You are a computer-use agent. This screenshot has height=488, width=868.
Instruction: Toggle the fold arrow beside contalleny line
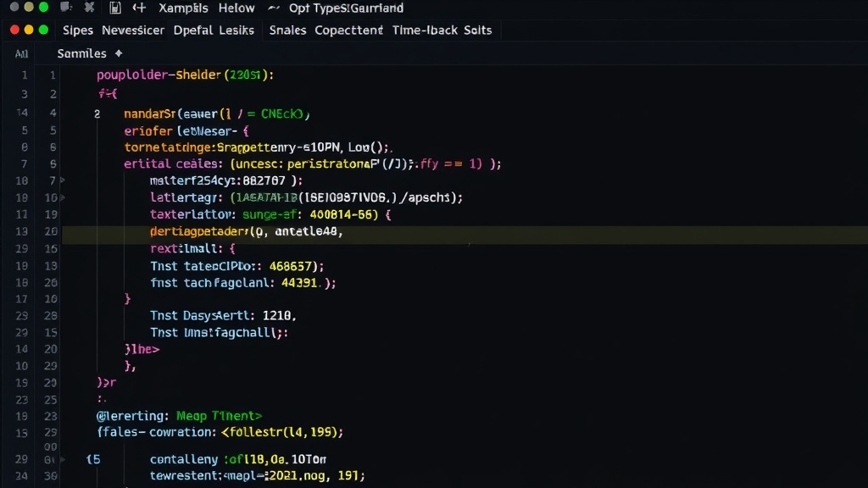pyautogui.click(x=63, y=459)
